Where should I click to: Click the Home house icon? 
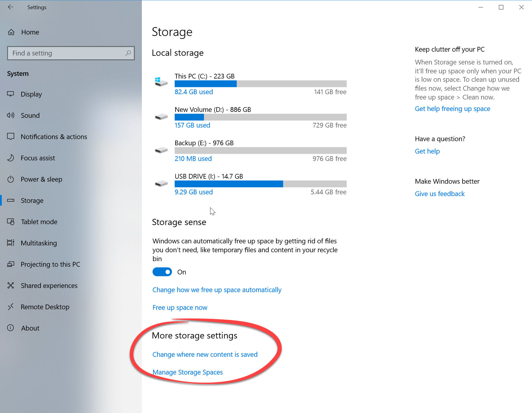click(x=11, y=32)
